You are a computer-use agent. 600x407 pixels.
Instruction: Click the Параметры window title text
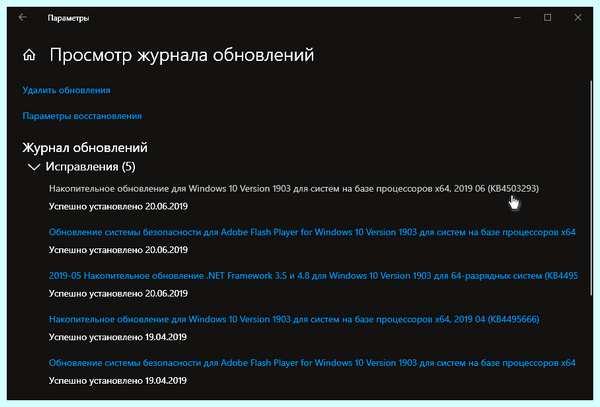click(68, 18)
